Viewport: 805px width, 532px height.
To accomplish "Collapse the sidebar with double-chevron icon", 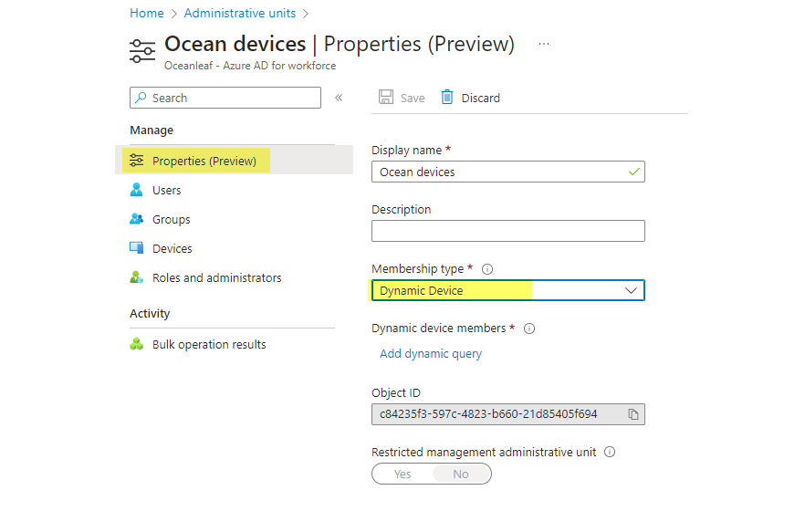I will (339, 98).
